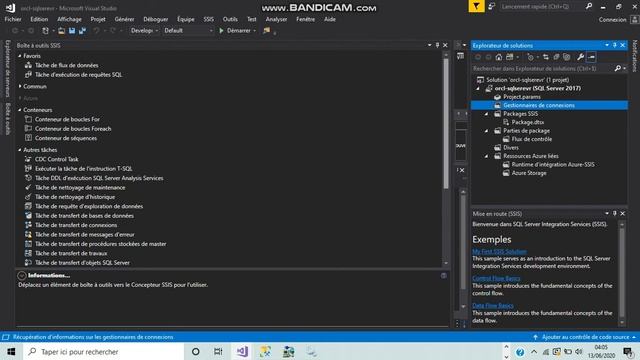Open the Data Flow Basics link

tap(493, 305)
